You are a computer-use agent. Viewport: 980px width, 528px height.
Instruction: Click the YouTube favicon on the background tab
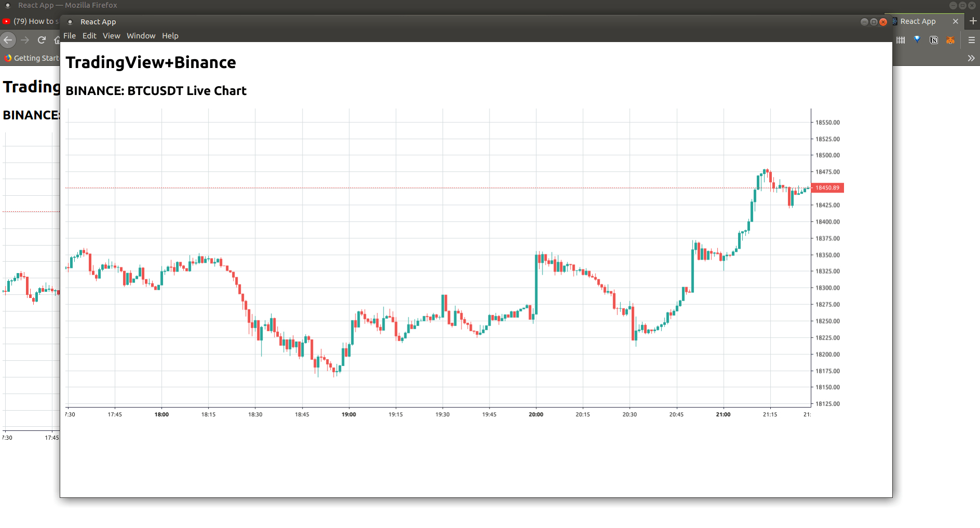pyautogui.click(x=6, y=21)
